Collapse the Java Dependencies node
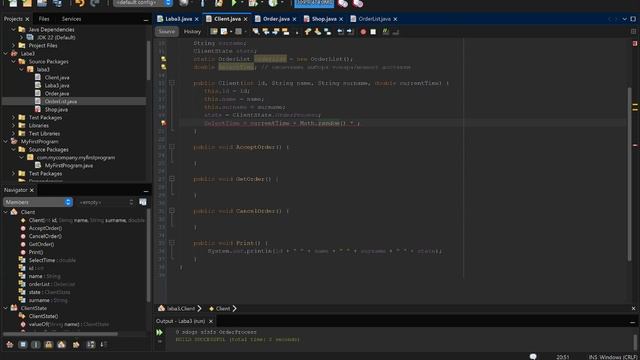The height and width of the screenshot is (360, 640). pyautogui.click(x=13, y=29)
